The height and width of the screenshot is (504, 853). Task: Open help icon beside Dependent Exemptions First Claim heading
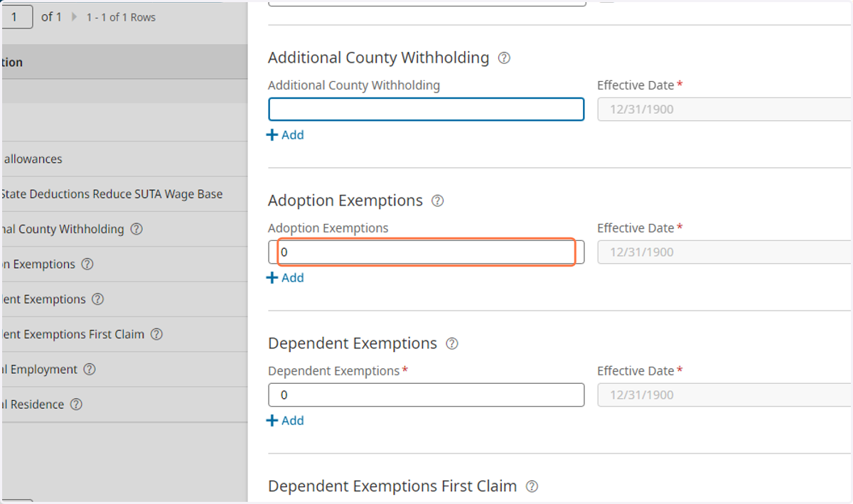[532, 487]
